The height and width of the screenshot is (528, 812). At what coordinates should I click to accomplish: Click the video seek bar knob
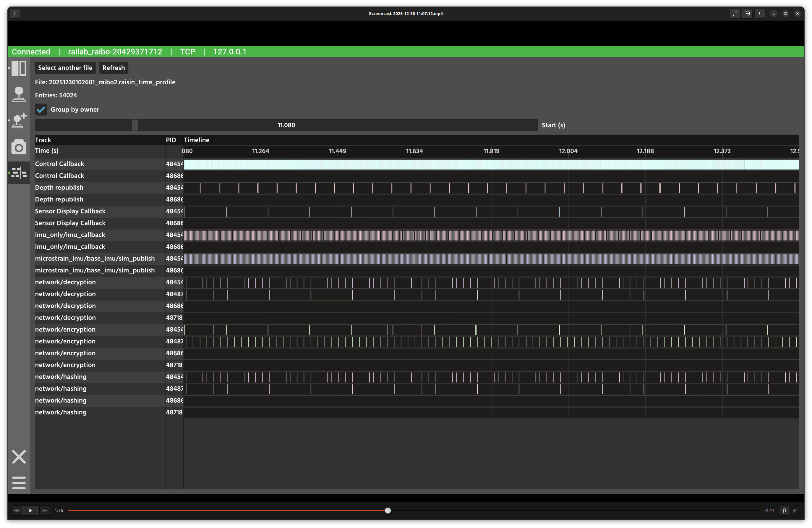pos(388,511)
